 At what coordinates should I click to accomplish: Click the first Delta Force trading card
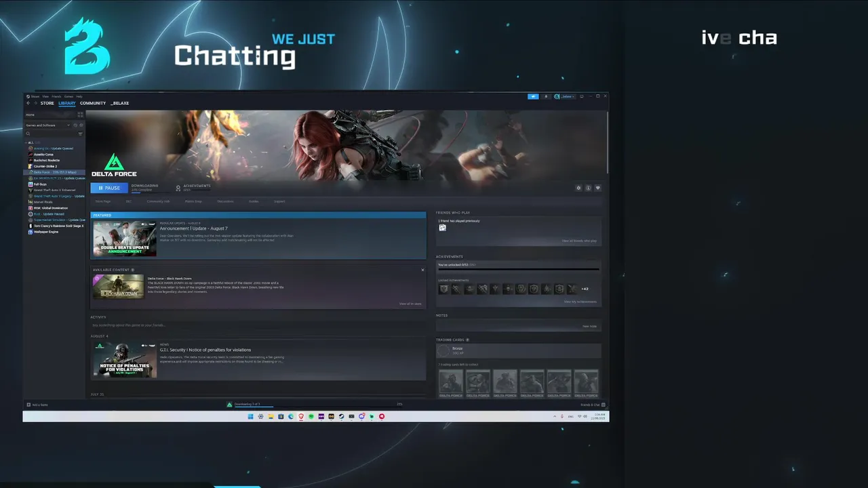click(451, 384)
